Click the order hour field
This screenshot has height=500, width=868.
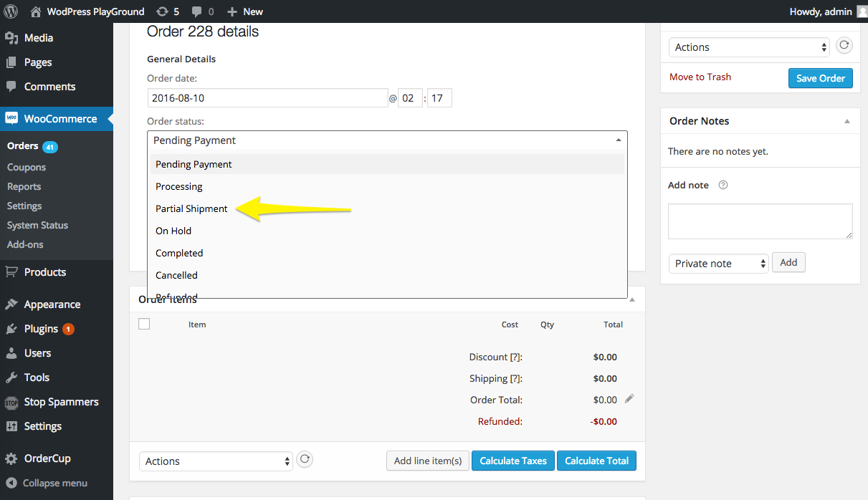[410, 98]
